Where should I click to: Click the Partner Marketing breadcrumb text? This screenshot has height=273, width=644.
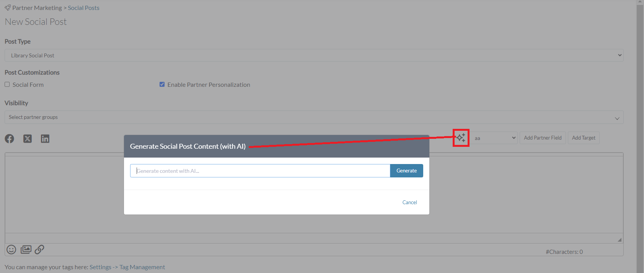coord(37,8)
